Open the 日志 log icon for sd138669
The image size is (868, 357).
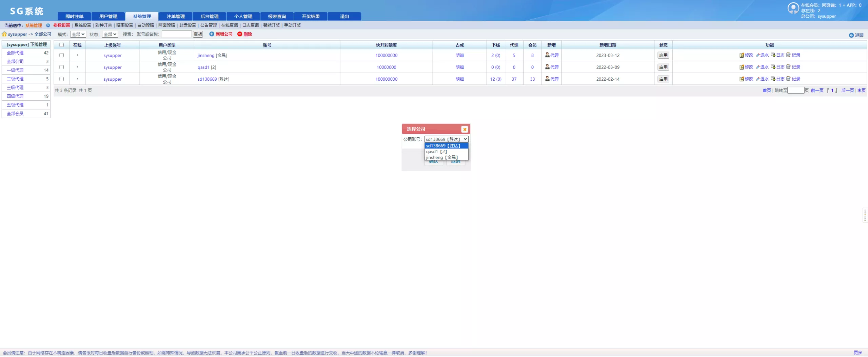click(x=773, y=79)
